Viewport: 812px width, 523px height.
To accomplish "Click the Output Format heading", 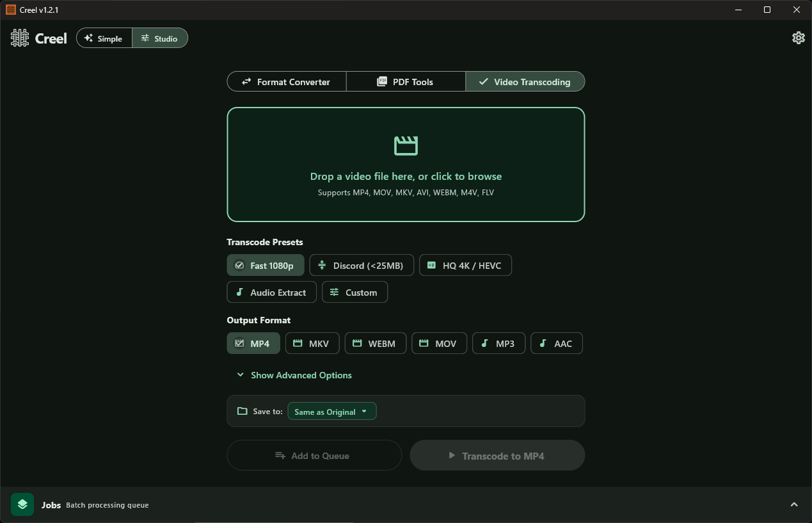I will click(259, 320).
